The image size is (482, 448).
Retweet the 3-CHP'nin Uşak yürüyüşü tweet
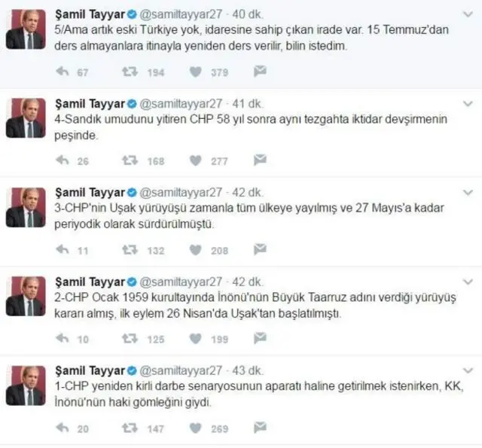(x=130, y=249)
